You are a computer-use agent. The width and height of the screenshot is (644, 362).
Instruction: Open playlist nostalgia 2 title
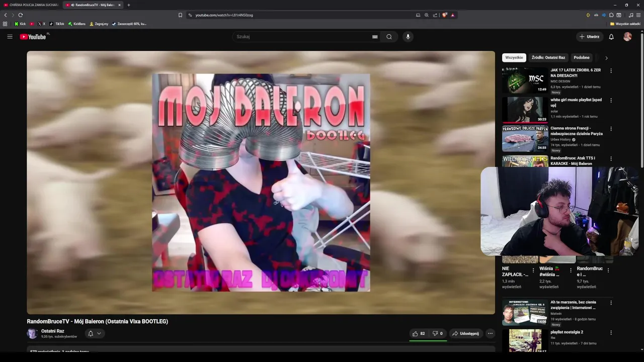[567, 332]
